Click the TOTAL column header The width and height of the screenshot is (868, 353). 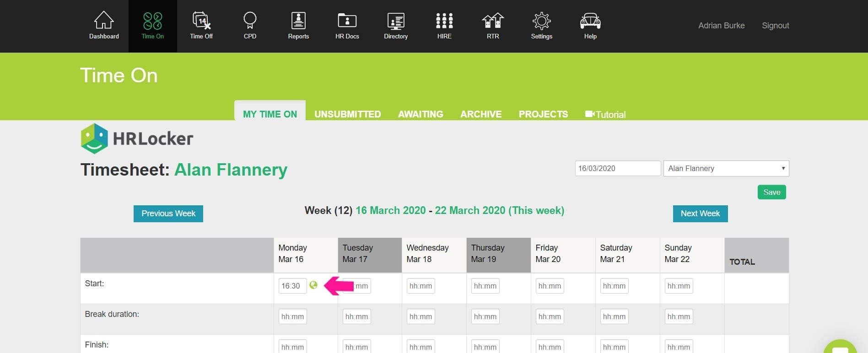point(757,255)
